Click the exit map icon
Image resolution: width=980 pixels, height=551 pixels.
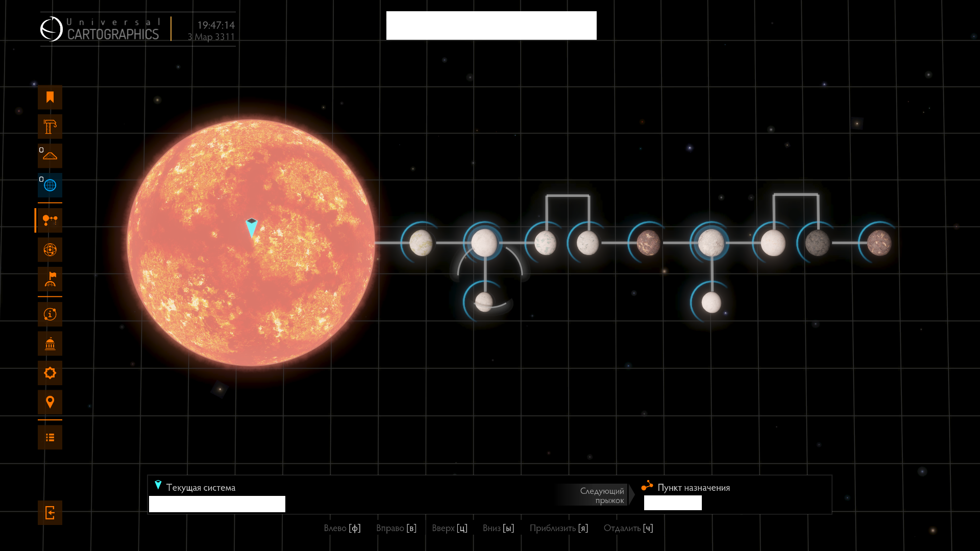click(x=50, y=513)
